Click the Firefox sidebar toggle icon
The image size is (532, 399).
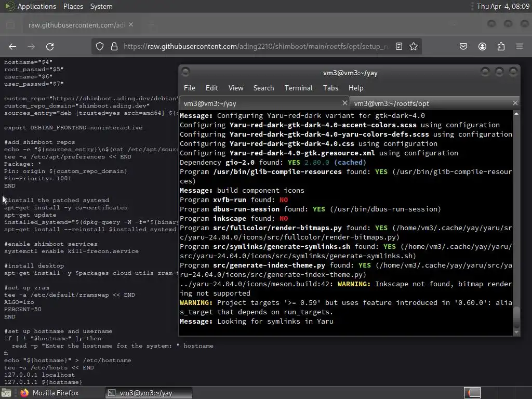10,25
